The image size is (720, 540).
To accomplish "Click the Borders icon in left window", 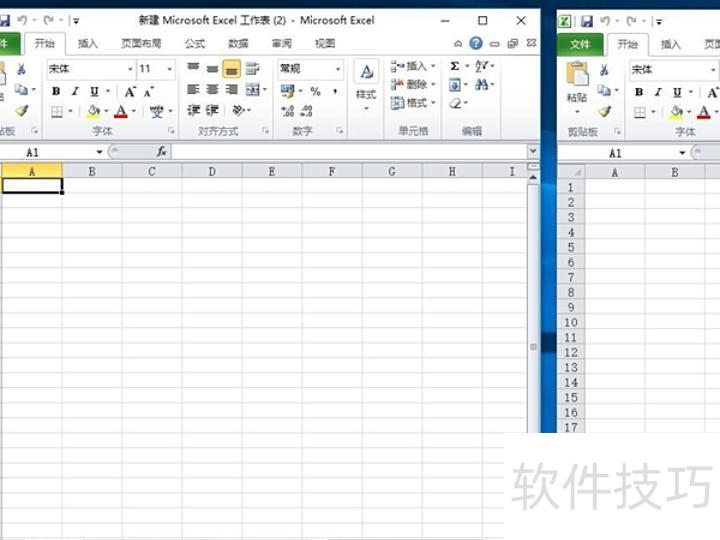I will (x=57, y=112).
